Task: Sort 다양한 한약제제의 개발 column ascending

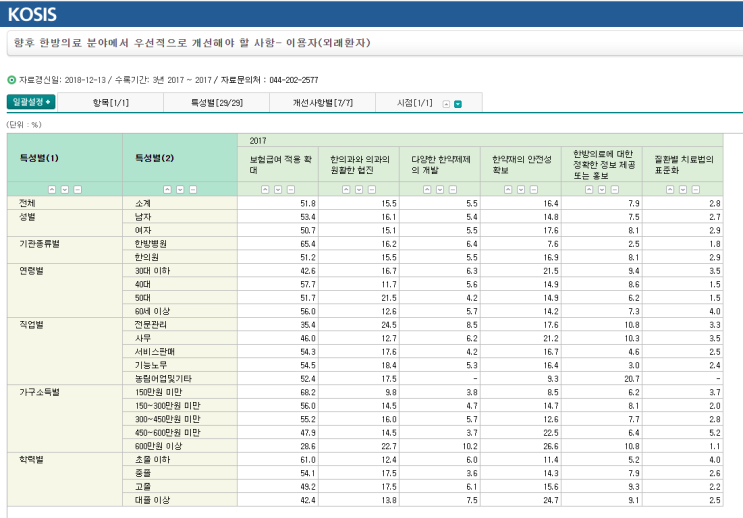Action: [427, 190]
